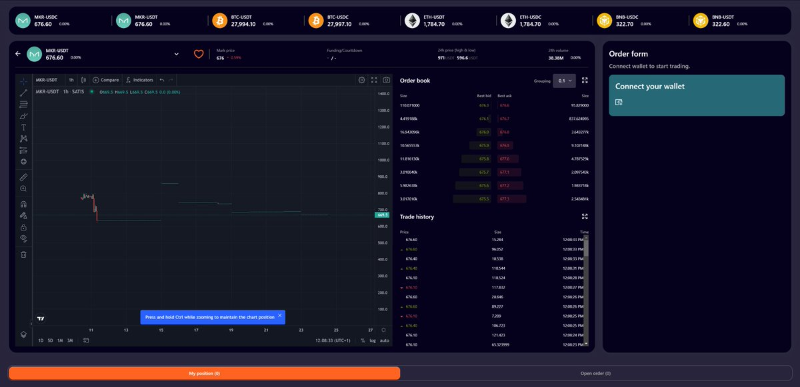Click the Connect your wallet card
800x387 pixels.
696,95
